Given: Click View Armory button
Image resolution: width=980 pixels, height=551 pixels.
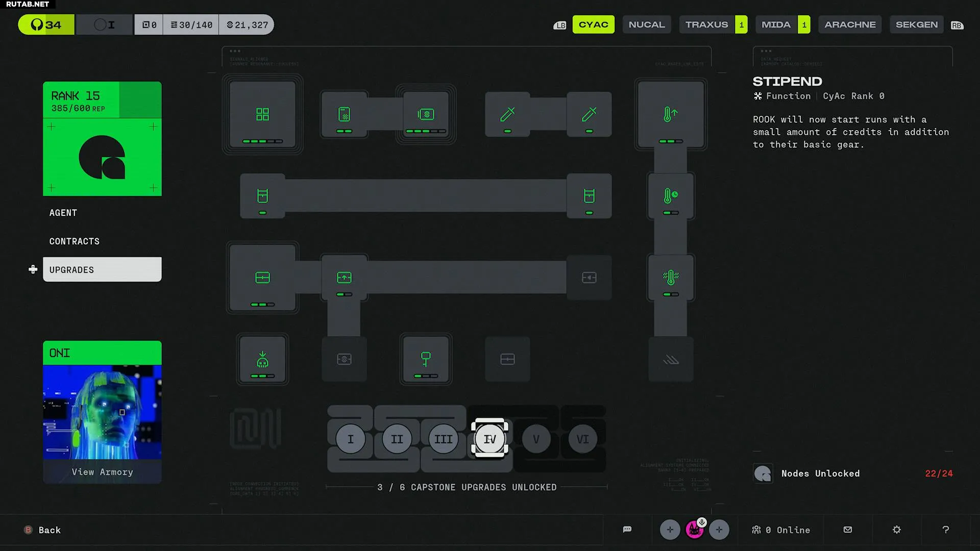Looking at the screenshot, I should [x=102, y=472].
